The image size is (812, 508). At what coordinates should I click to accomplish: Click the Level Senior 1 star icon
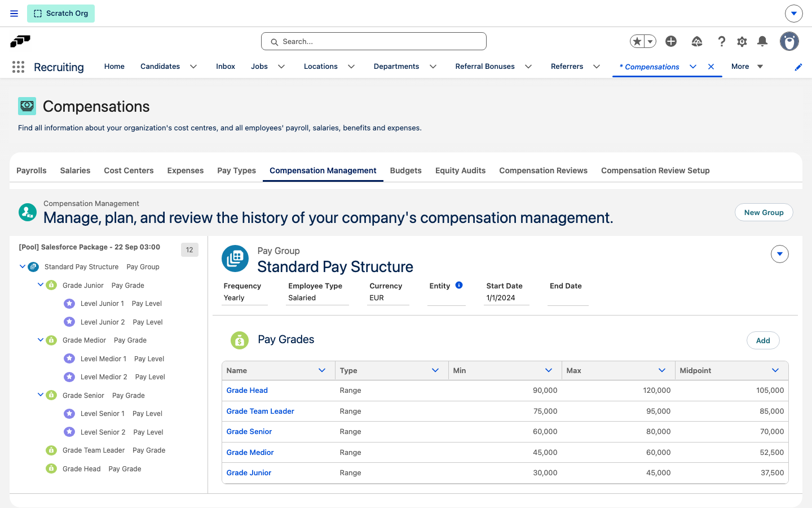click(69, 414)
